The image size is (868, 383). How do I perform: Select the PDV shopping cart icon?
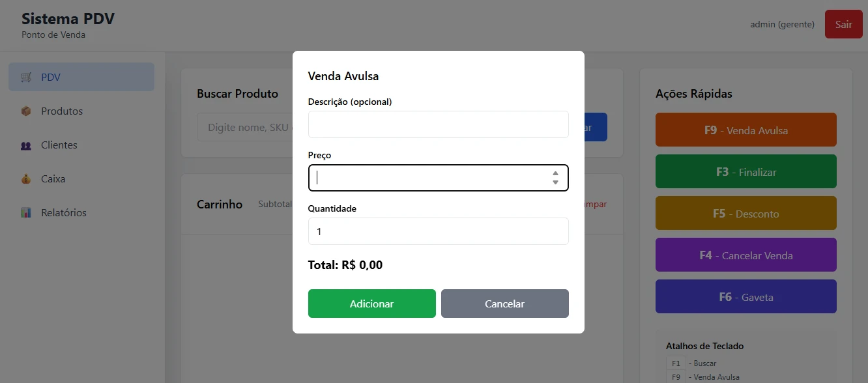pyautogui.click(x=25, y=77)
